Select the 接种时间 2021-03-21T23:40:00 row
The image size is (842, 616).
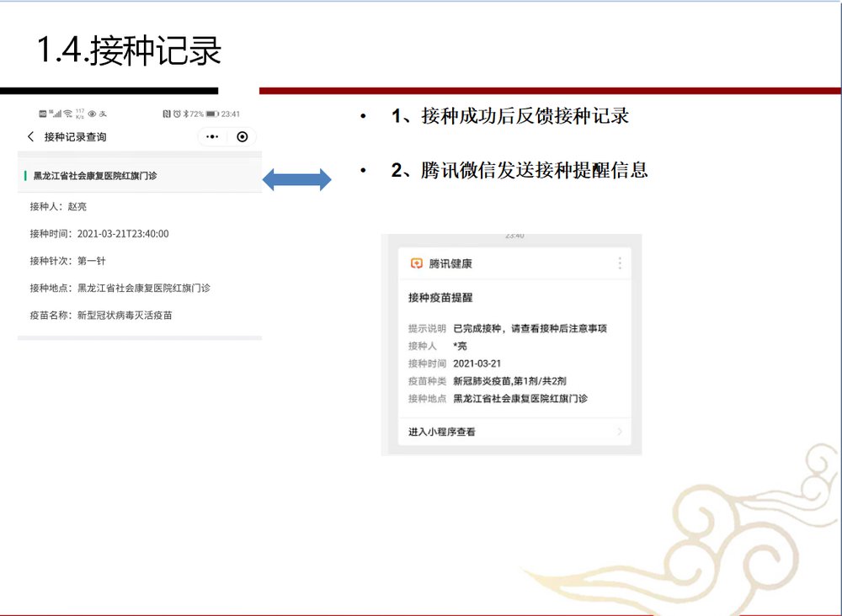point(99,234)
